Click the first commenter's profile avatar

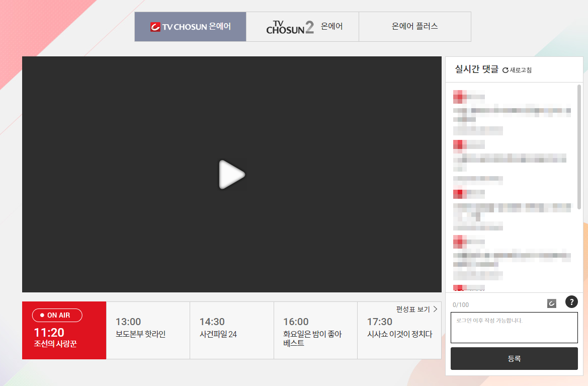click(x=459, y=96)
